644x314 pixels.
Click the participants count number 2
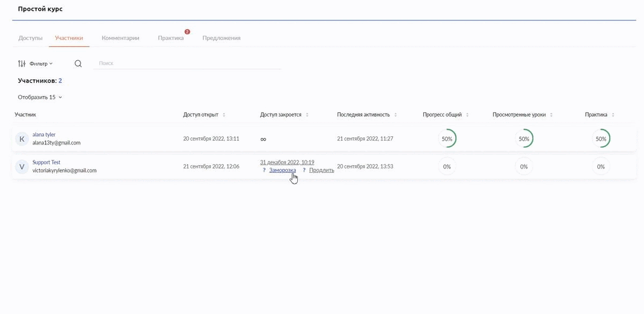(x=60, y=81)
